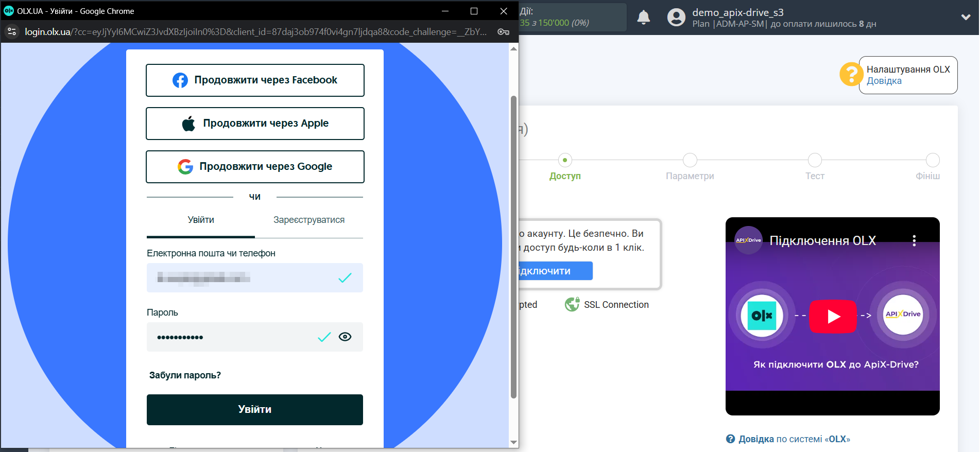
Task: Select the Параметри step marker
Action: 690,160
